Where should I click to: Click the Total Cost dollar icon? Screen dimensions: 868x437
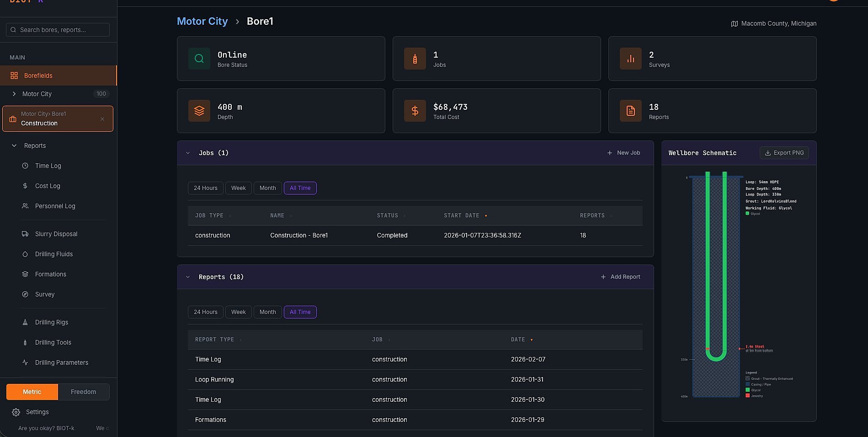click(415, 111)
